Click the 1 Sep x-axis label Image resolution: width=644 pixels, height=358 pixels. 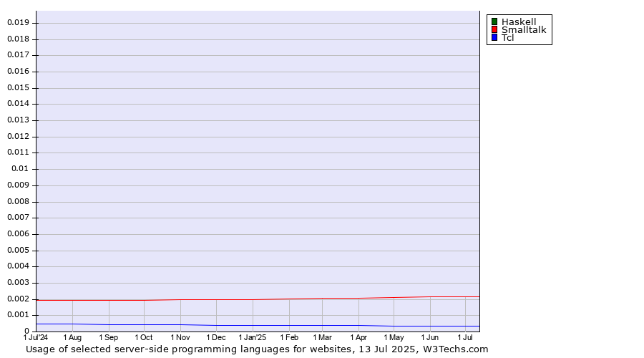pyautogui.click(x=109, y=337)
